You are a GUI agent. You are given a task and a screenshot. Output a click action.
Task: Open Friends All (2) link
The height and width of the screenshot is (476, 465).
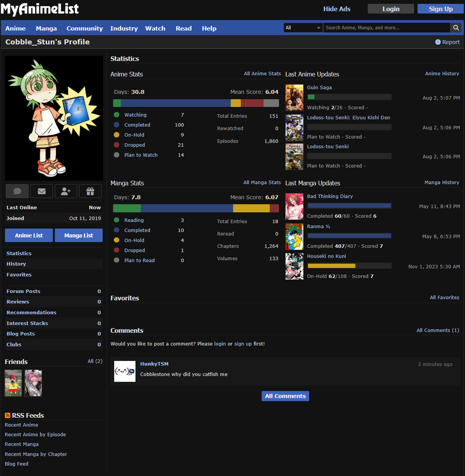[x=95, y=361]
